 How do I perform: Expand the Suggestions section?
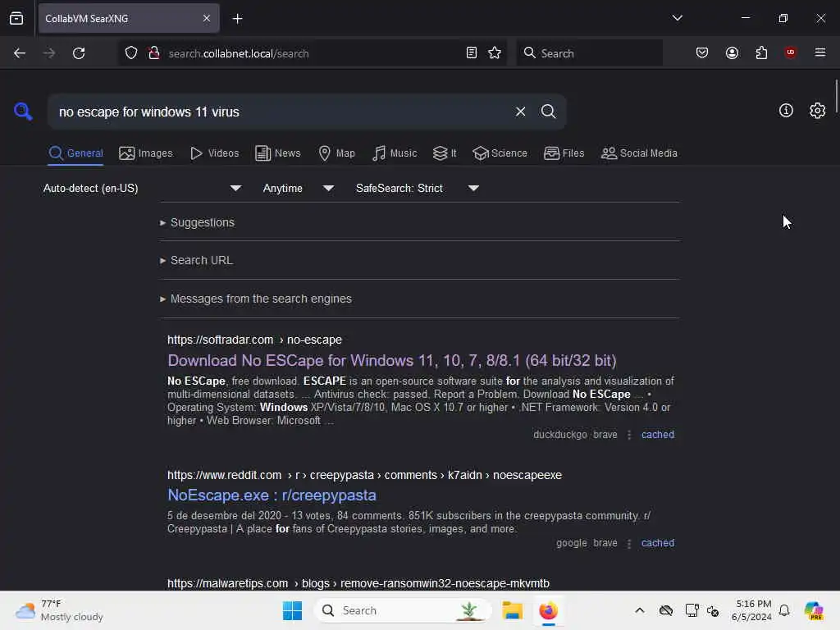point(197,222)
